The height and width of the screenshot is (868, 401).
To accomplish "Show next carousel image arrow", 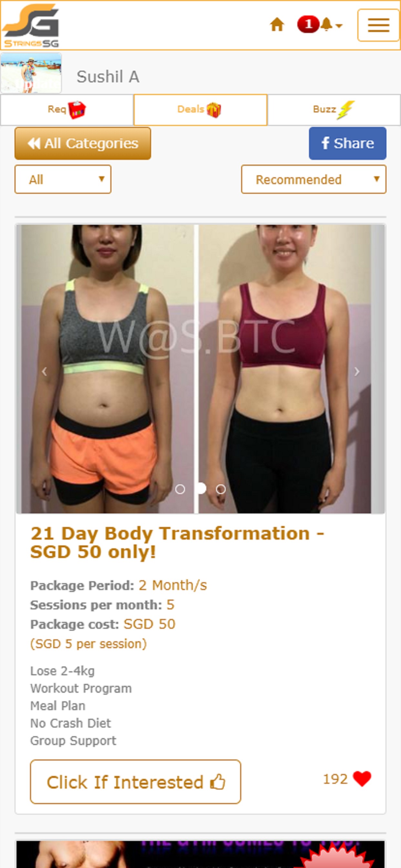I will [x=357, y=371].
